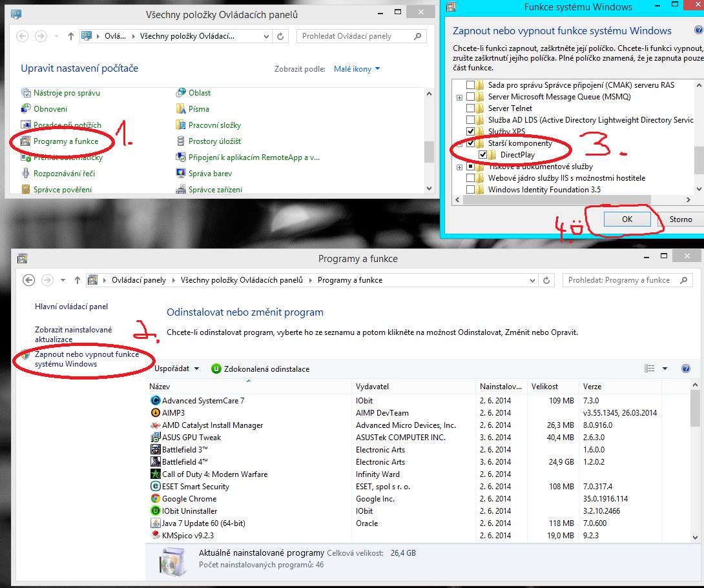The height and width of the screenshot is (588, 704).
Task: Open Zobrazit nainstalované aktualizace link
Action: click(74, 334)
